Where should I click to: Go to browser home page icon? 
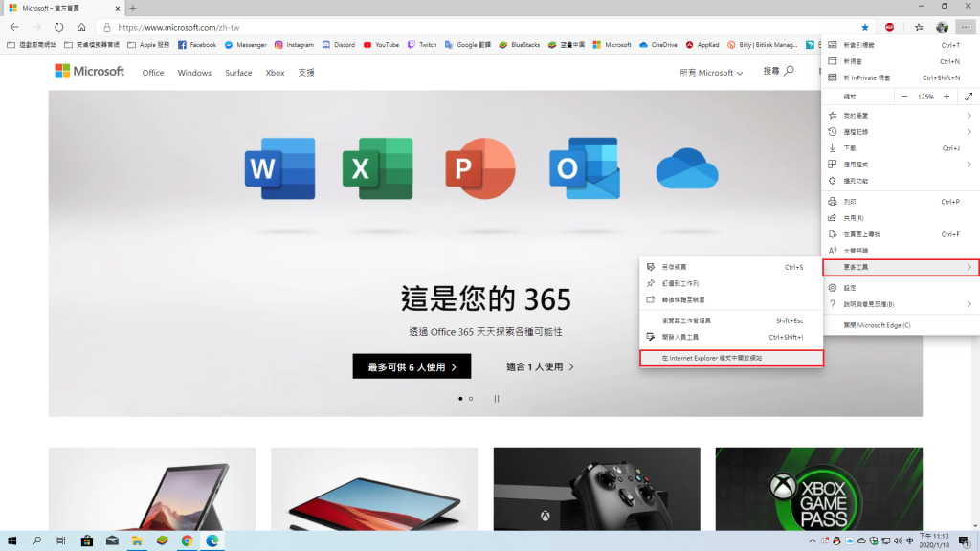tap(81, 27)
